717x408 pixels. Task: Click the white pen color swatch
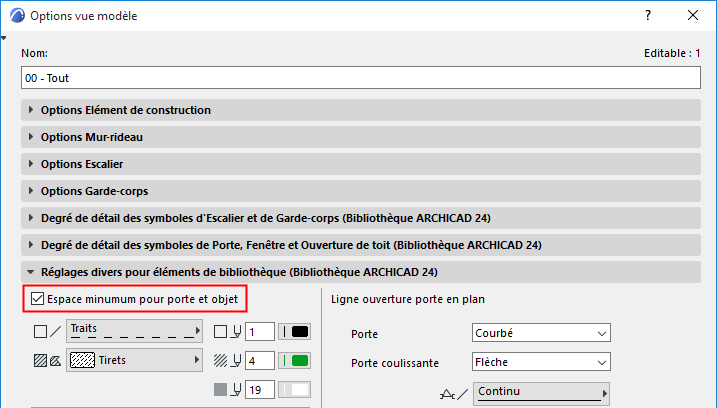(x=295, y=390)
